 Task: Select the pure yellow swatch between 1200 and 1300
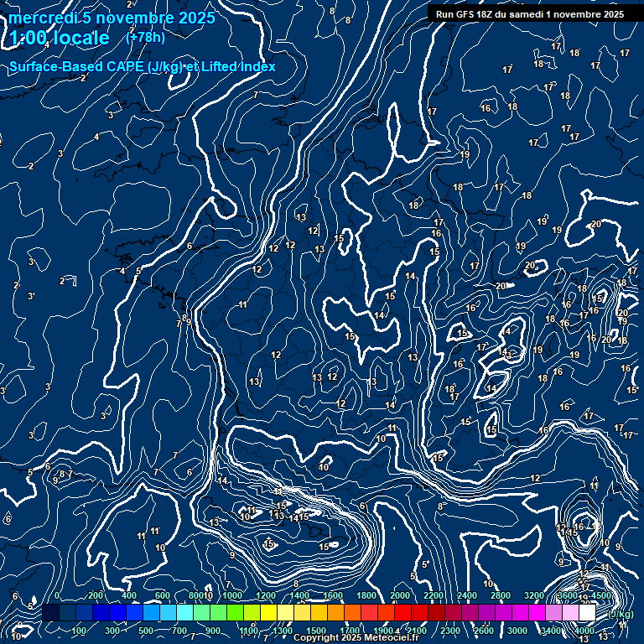268,612
